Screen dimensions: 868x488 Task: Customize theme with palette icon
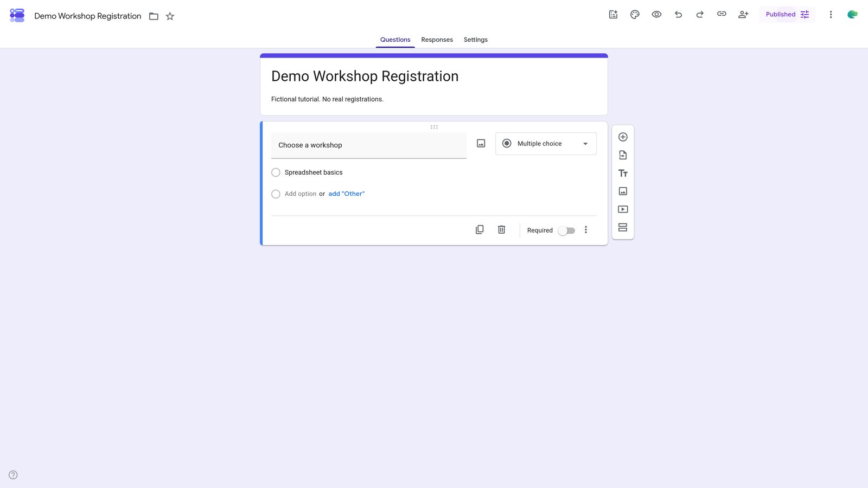[635, 15]
